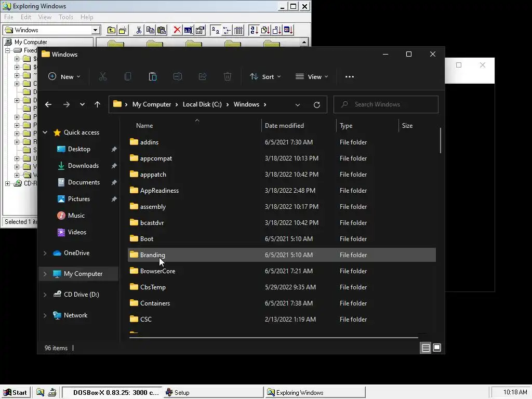The image size is (532, 399).
Task: Sort by type icon in Exploring Windows
Action: [265, 30]
